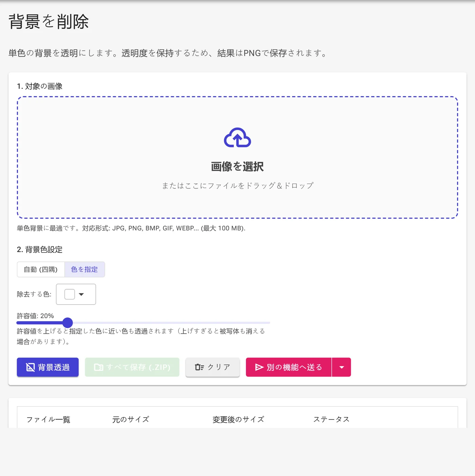This screenshot has width=475, height=476.
Task: Select the 色を指定 mode toggle
Action: click(84, 269)
